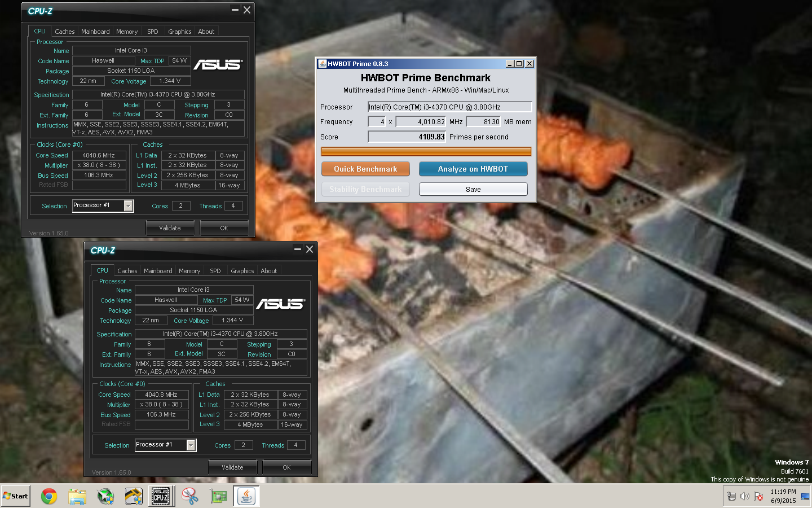
Task: Open the Snipping Tool scissors icon
Action: 190,496
